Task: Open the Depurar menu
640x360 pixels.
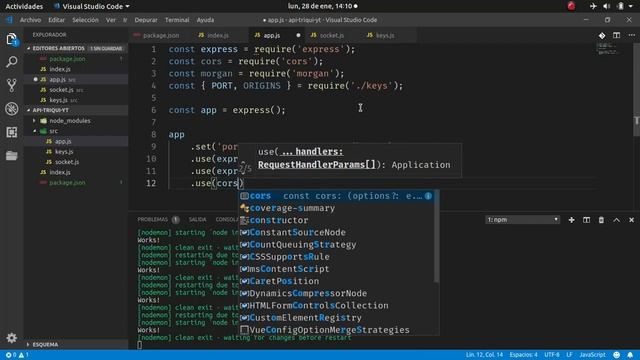Action: [x=146, y=20]
